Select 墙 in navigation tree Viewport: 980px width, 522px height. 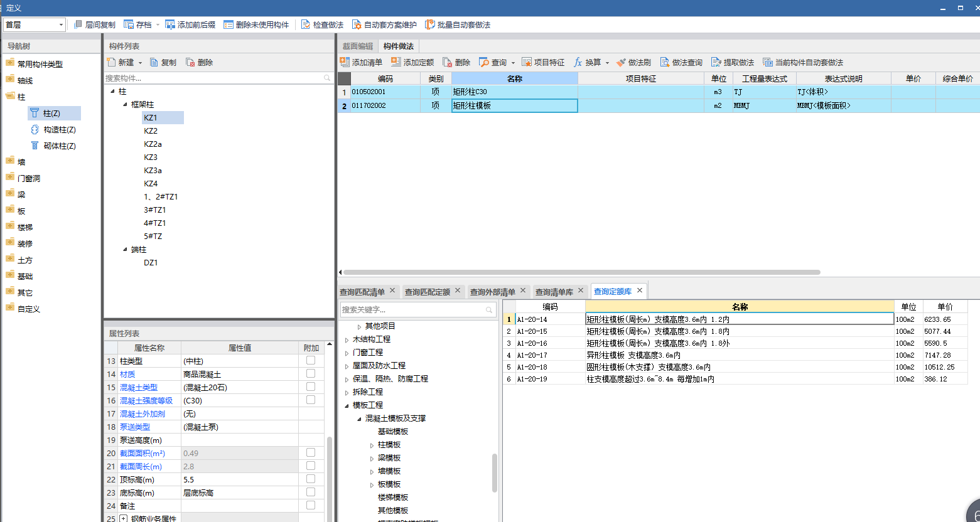pos(21,162)
